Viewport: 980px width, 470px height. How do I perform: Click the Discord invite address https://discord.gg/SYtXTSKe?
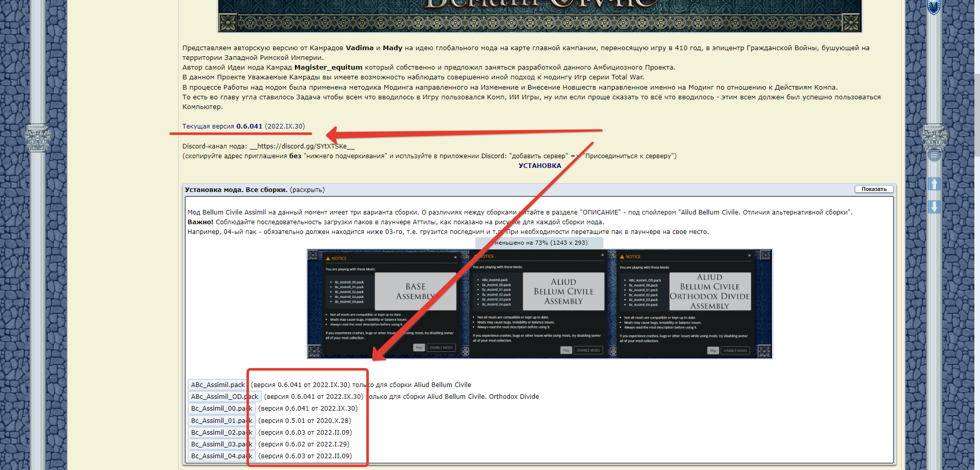(x=302, y=146)
